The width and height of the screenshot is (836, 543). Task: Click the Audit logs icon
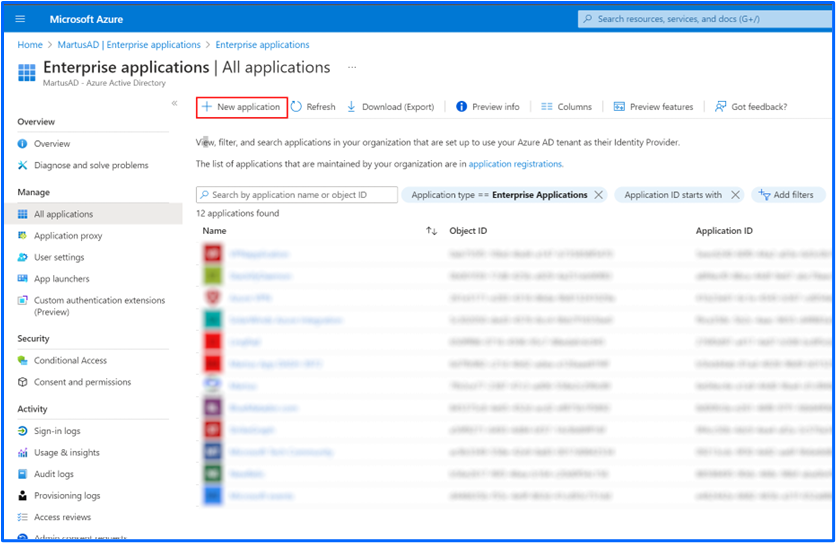[x=22, y=474]
